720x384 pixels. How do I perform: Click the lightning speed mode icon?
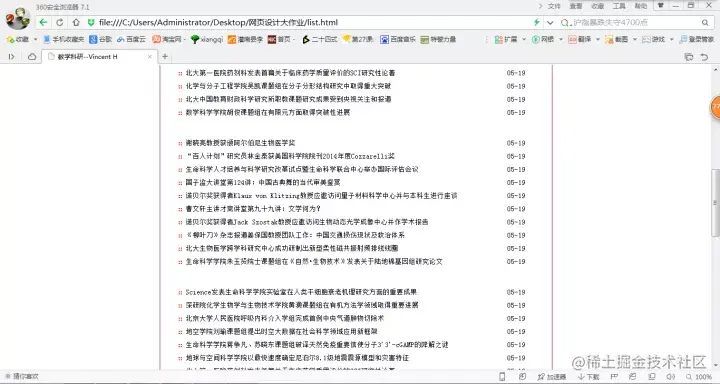(536, 22)
